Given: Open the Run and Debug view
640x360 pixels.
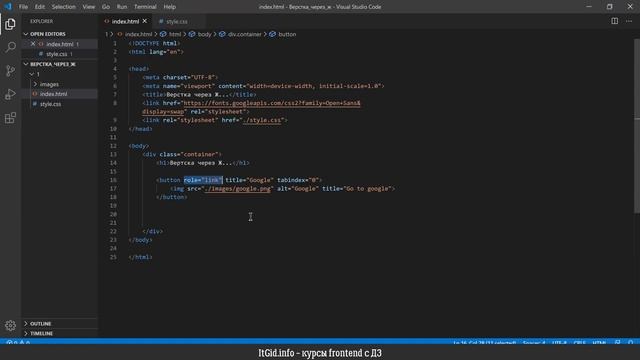Looking at the screenshot, I should [x=10, y=94].
